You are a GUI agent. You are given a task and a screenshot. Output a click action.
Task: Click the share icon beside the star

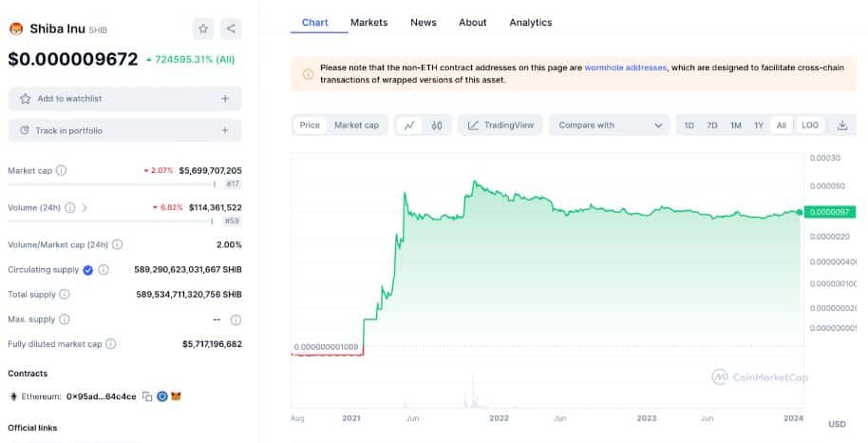231,29
